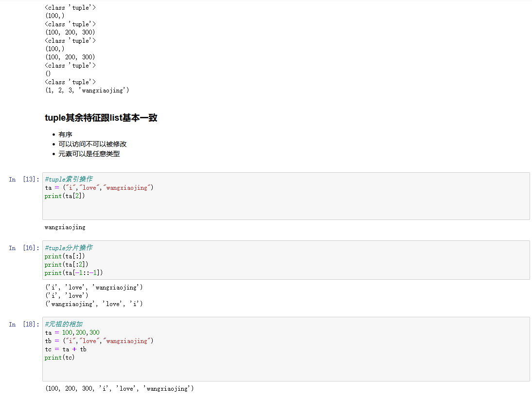Click the ta = 100,200,300 assignment line
Image resolution: width=532 pixels, height=399 pixels.
tap(72, 333)
